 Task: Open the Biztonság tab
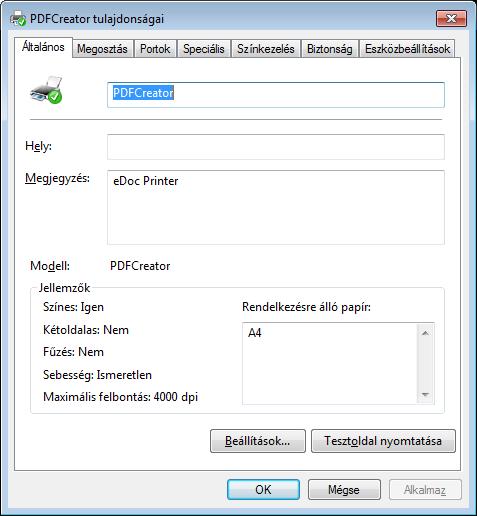(330, 49)
